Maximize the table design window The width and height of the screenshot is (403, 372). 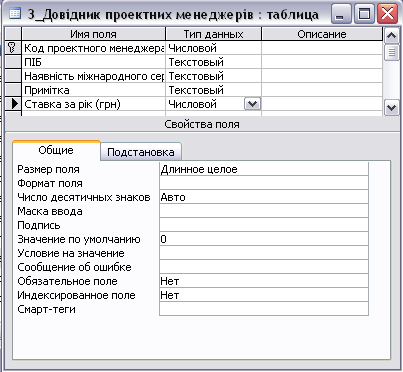(x=364, y=14)
